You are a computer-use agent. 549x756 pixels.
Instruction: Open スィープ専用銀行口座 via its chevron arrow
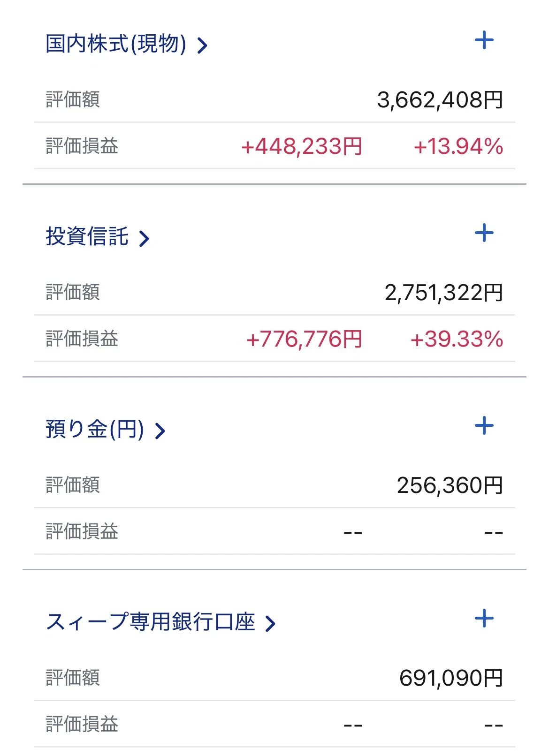pyautogui.click(x=270, y=624)
